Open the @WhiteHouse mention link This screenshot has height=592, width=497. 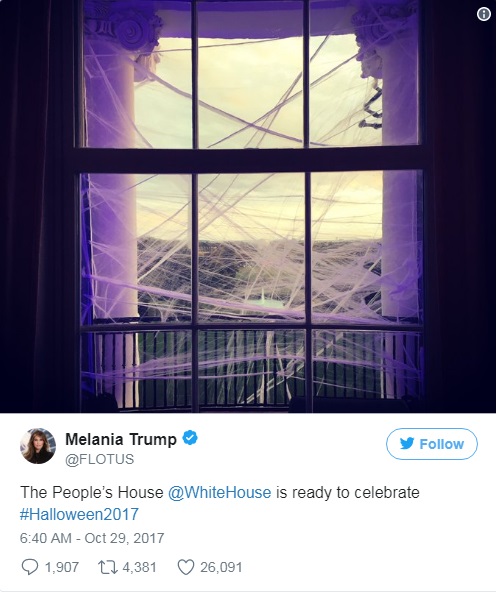coord(219,492)
